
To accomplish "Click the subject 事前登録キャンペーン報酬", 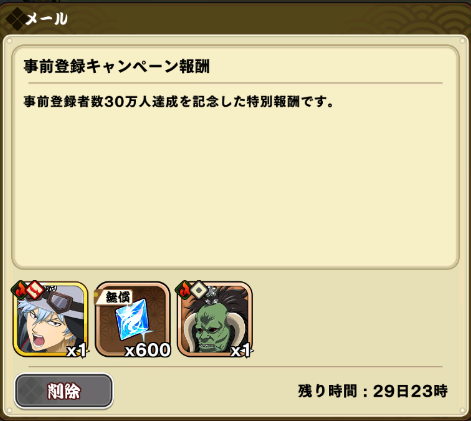I will coord(117,66).
